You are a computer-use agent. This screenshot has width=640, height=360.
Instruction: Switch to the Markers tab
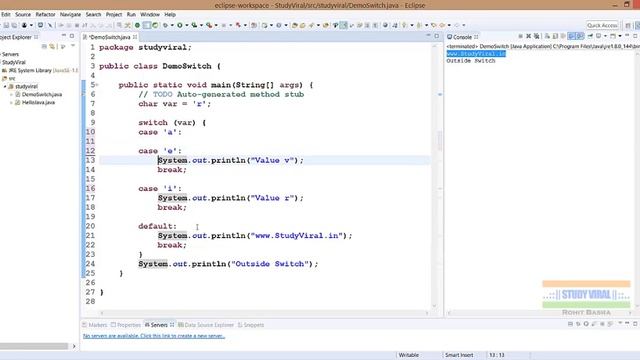[x=95, y=325]
